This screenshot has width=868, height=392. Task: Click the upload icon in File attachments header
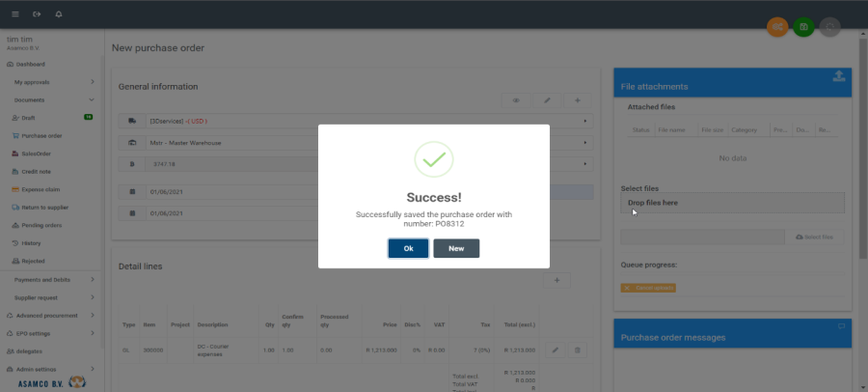(x=838, y=77)
